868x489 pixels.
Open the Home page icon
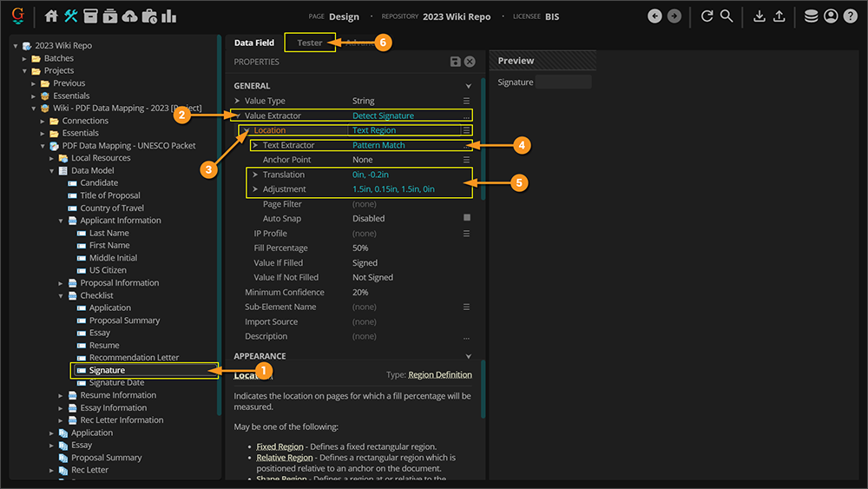51,17
